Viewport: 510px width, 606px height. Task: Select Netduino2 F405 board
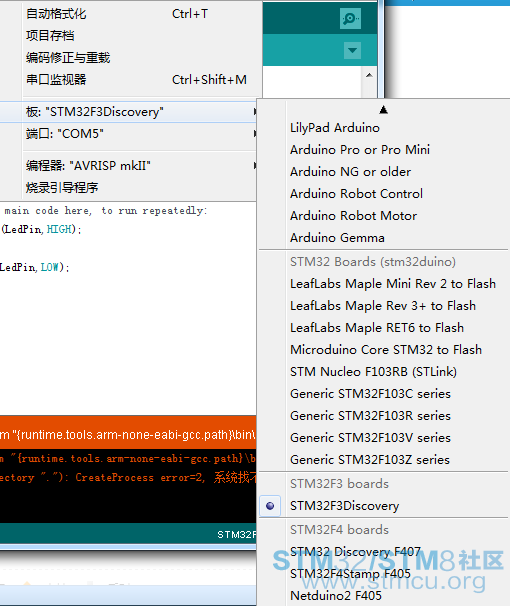[383, 596]
